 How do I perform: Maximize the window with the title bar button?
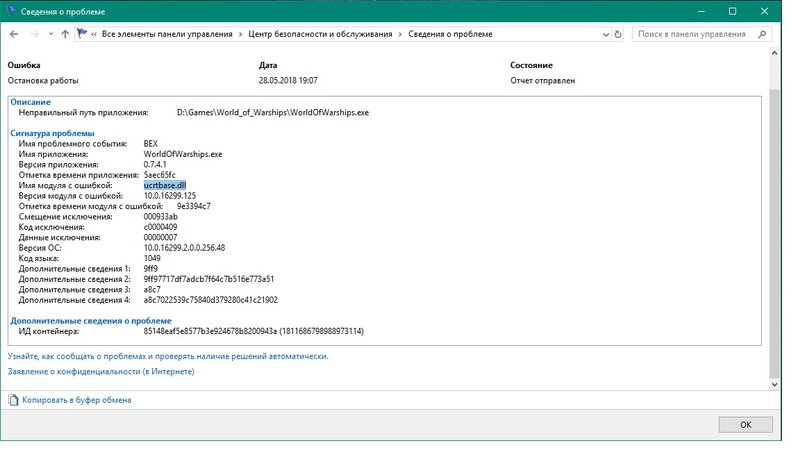click(732, 11)
